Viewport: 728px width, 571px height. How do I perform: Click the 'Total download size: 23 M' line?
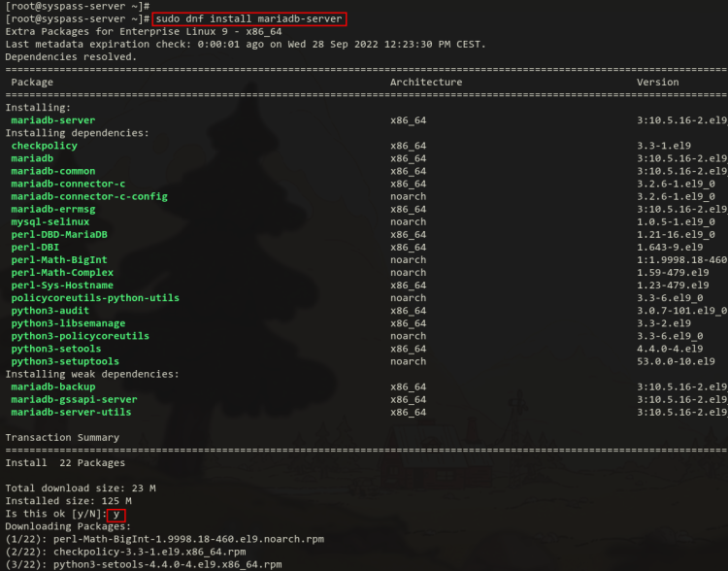point(81,488)
